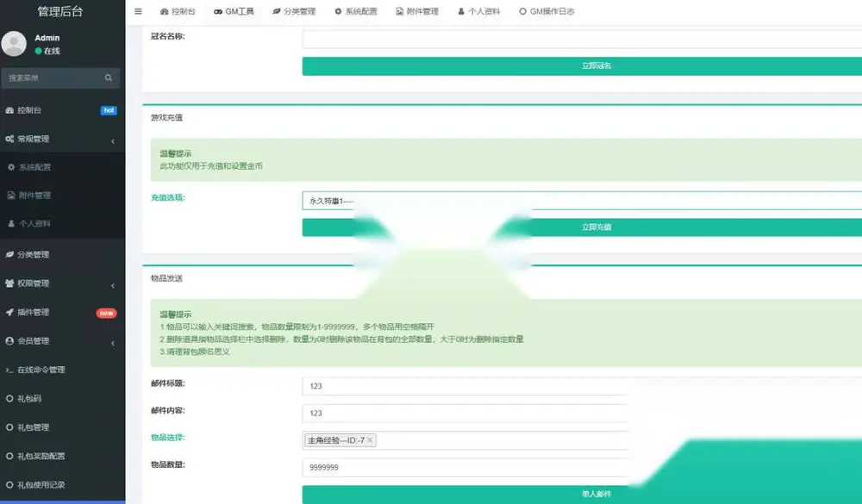Open the 在线命令管理 sidebar entry text
Viewport: 862px width, 504px height.
tap(41, 370)
